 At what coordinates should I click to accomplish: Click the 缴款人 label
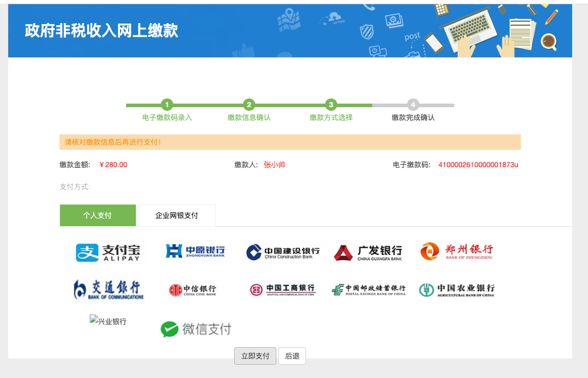(246, 165)
